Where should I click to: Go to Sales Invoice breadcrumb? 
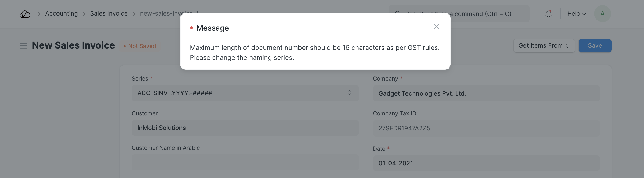point(109,13)
